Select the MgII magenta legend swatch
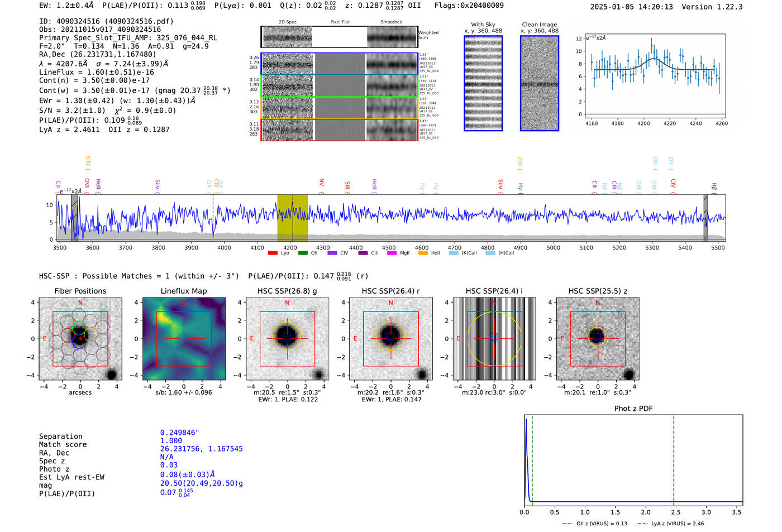The height and width of the screenshot is (532, 782). pyautogui.click(x=392, y=253)
